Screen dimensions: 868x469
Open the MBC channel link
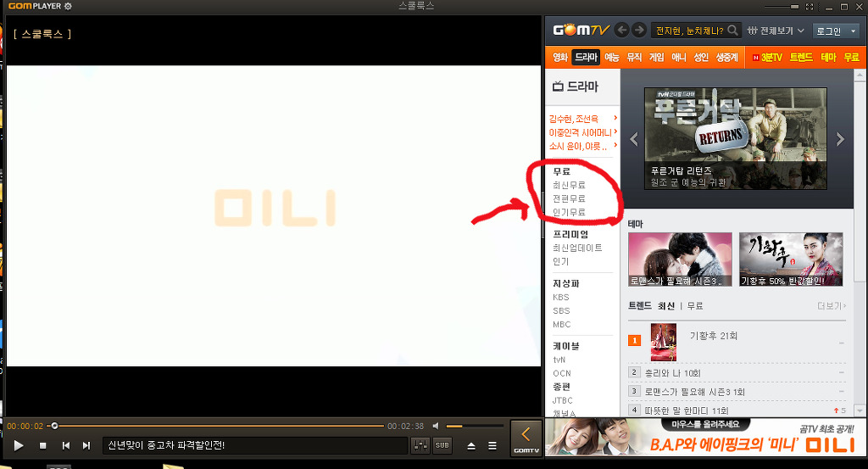561,325
